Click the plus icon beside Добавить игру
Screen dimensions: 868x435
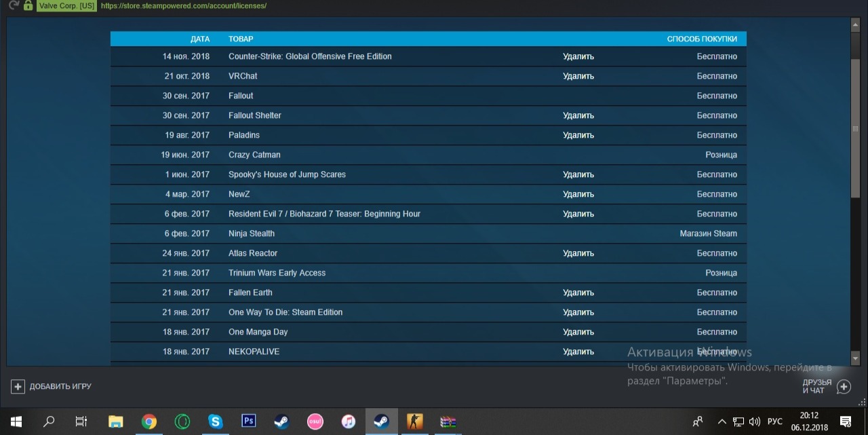(18, 386)
